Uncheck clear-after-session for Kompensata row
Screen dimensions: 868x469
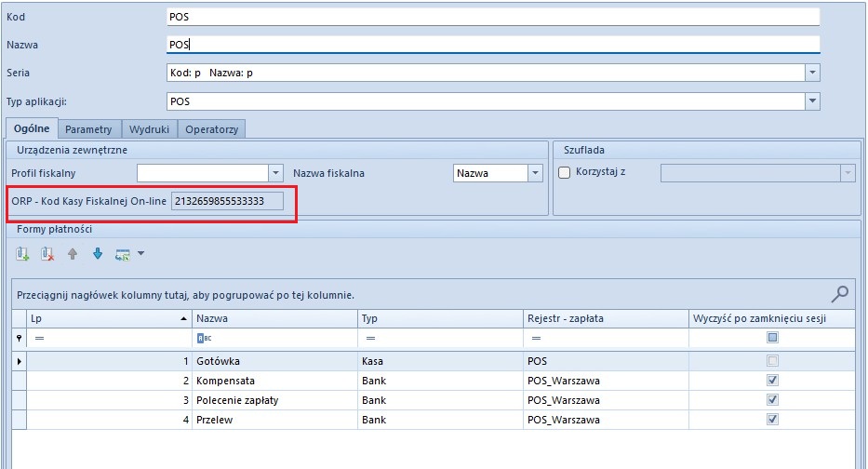[x=772, y=380]
